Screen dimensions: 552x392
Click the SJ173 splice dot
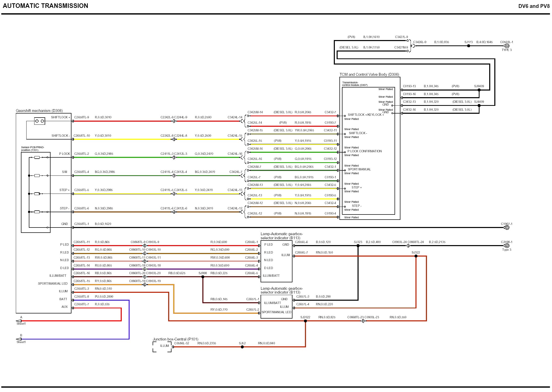coord(469,46)
